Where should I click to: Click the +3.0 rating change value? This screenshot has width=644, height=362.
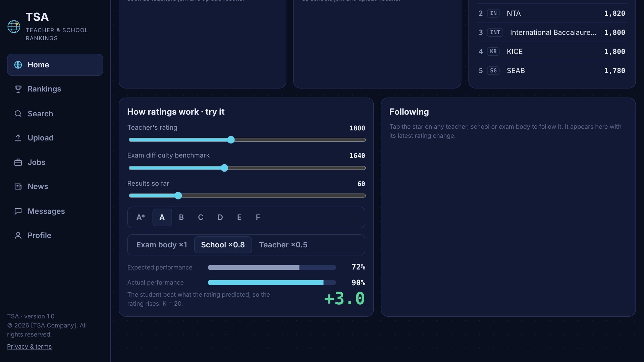(x=344, y=298)
